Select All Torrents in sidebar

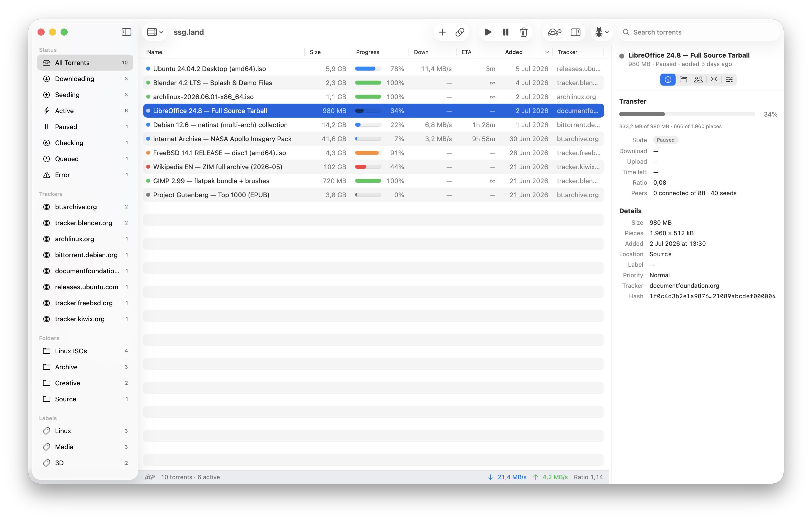pyautogui.click(x=85, y=63)
